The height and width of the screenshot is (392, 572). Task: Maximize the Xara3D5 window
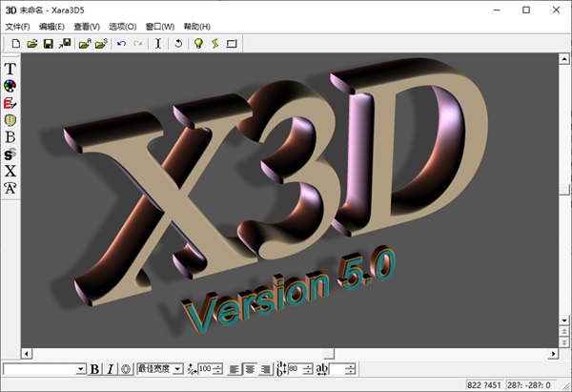point(526,10)
